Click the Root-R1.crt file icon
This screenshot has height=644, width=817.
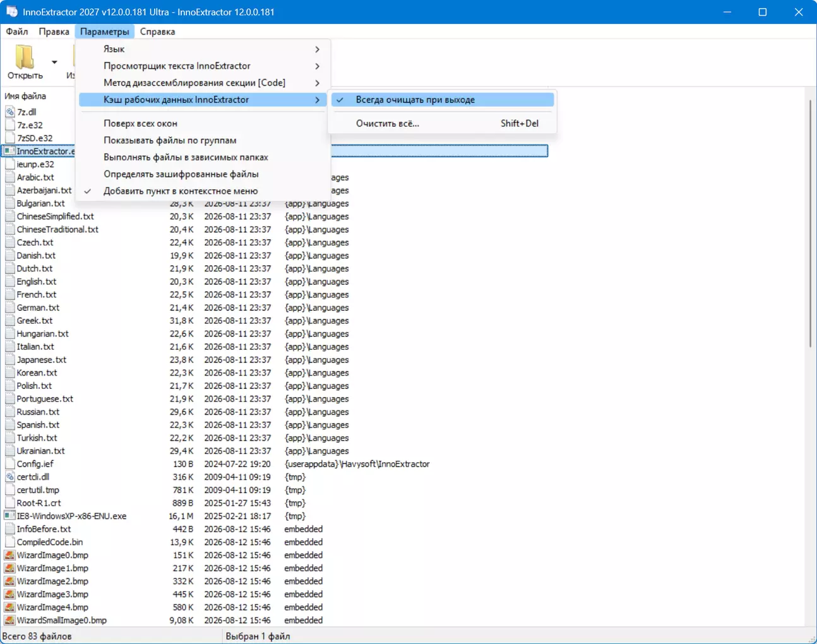pyautogui.click(x=9, y=503)
